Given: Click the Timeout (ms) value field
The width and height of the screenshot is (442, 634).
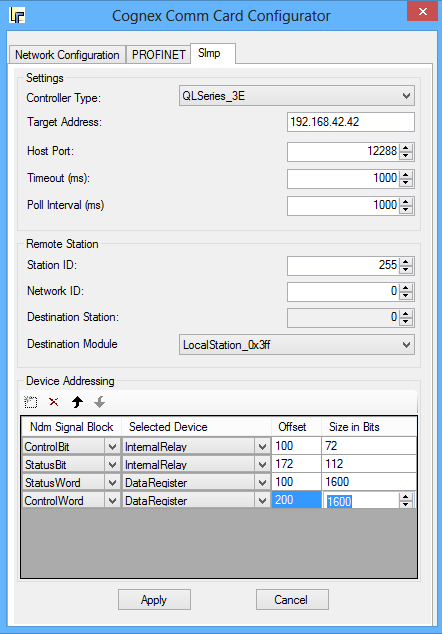Looking at the screenshot, I should [x=343, y=178].
